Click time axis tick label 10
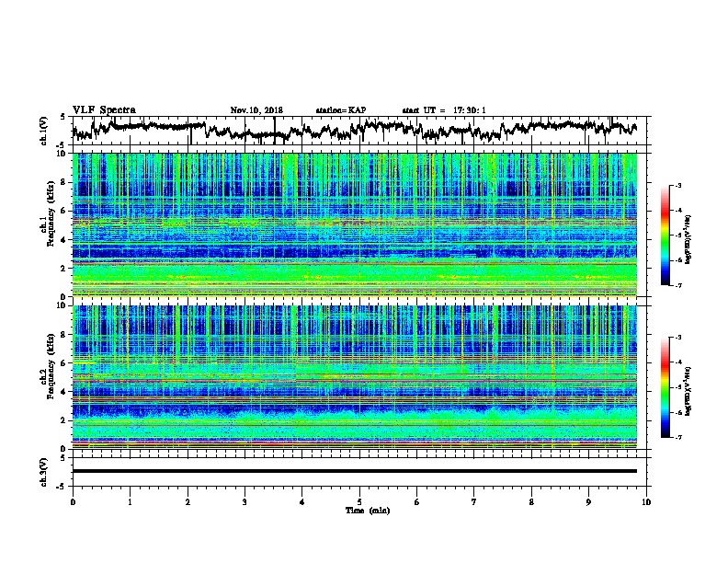Screen dimensions: 728x563 point(646,502)
